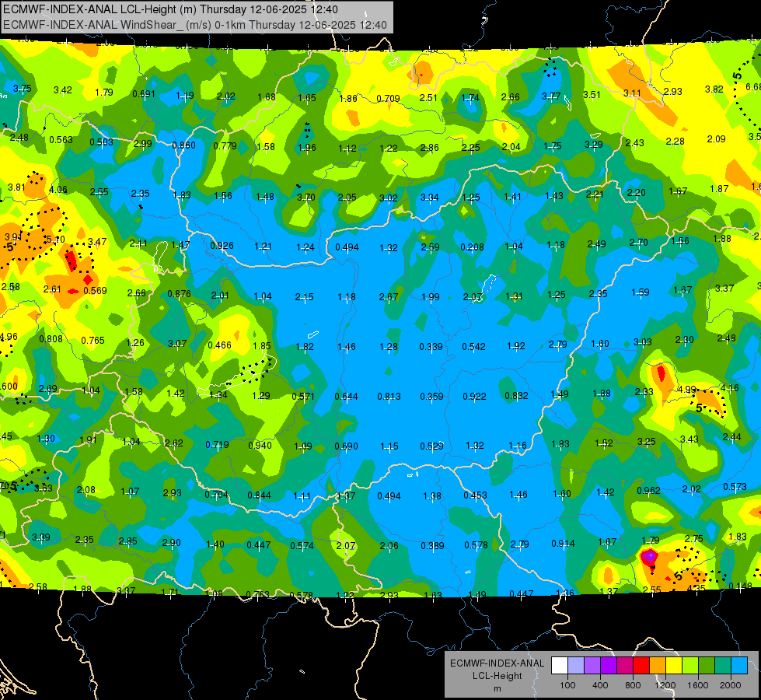Click the wind shear value 5.10
761x700 pixels.
(55, 240)
